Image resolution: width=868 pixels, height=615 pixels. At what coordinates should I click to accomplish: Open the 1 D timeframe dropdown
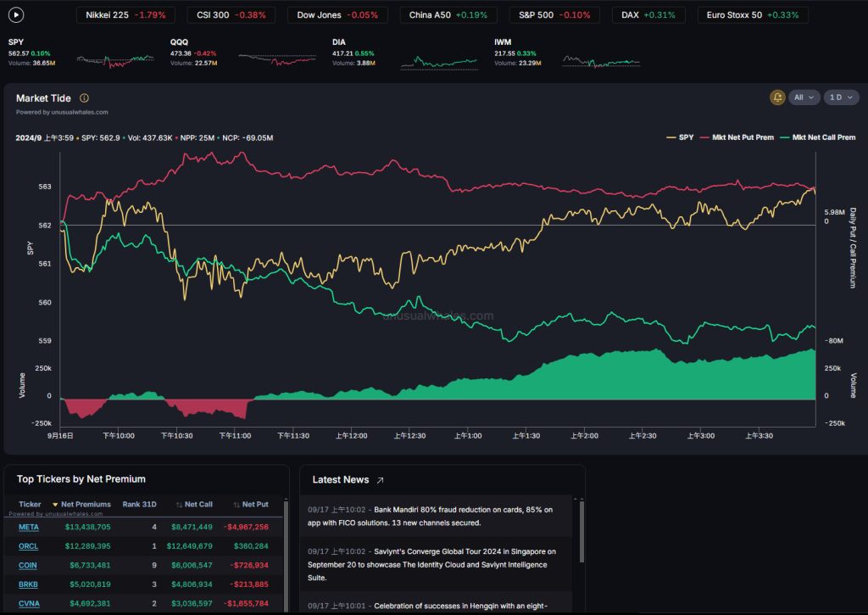839,98
